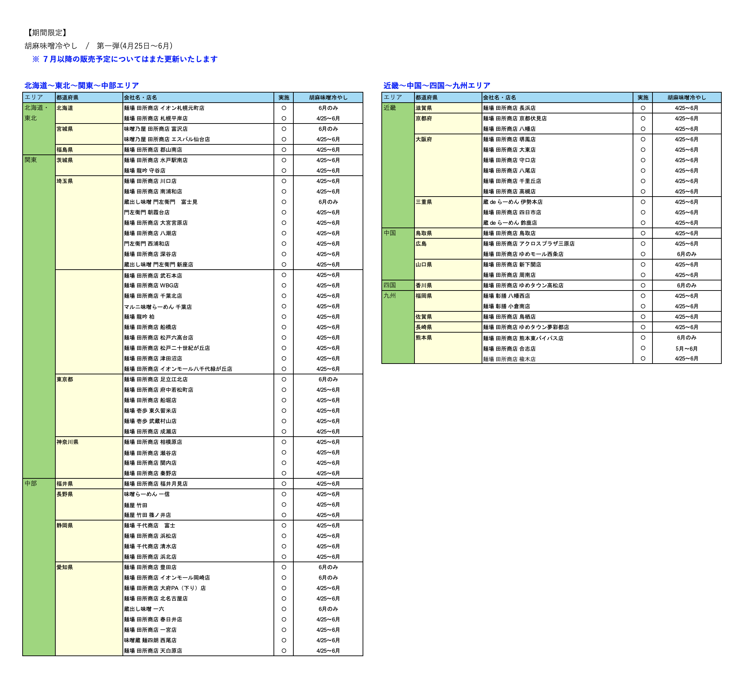Select the blue notice about 7月以降の販売予定
Viewport: 744px width, 700px height.
click(x=125, y=59)
